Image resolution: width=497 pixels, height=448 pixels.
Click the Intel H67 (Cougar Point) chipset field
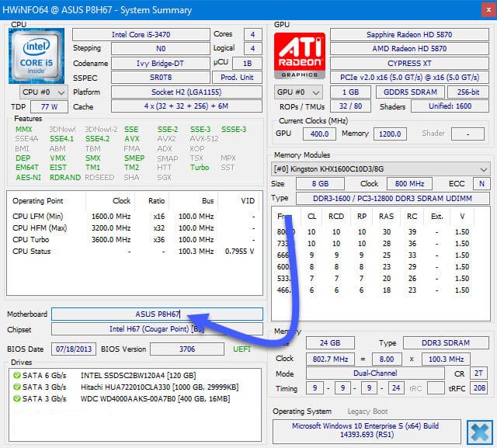pos(157,329)
